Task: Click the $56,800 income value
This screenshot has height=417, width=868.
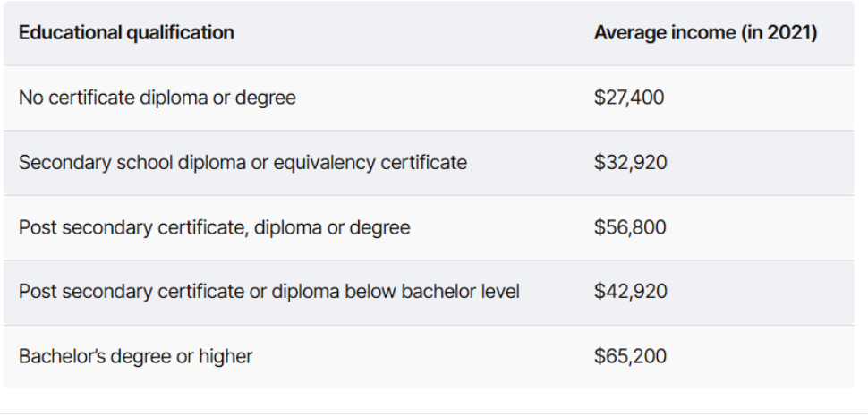Action: (x=630, y=227)
